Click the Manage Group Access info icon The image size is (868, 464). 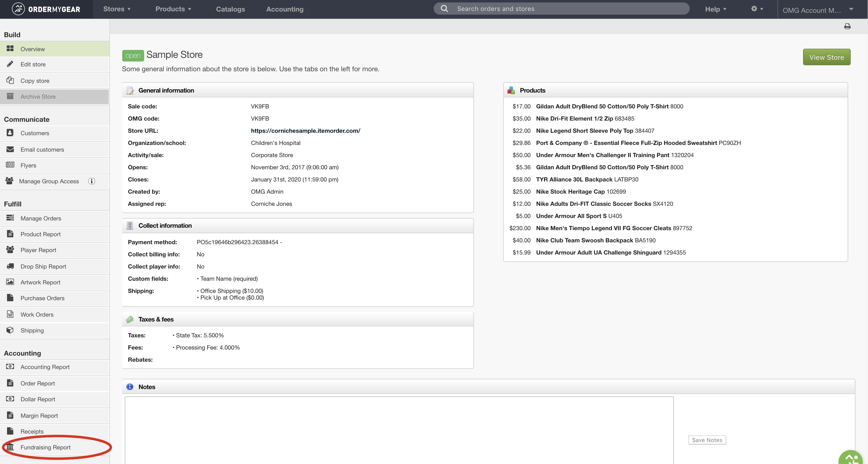pos(92,181)
